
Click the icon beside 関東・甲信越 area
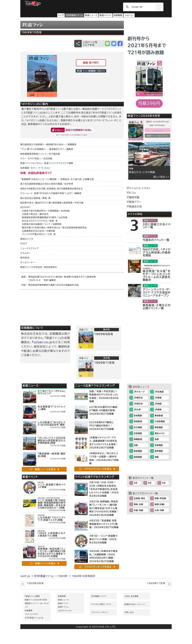tap(152, 498)
